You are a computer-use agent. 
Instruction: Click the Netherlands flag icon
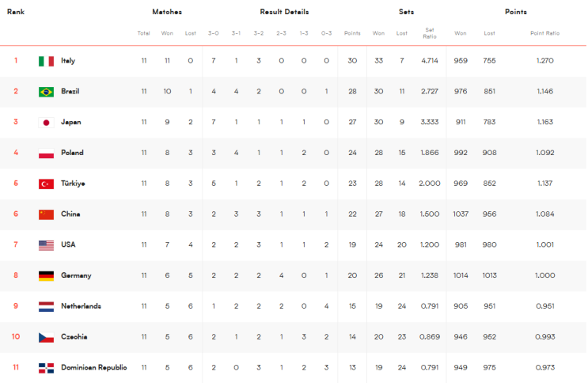point(46,306)
